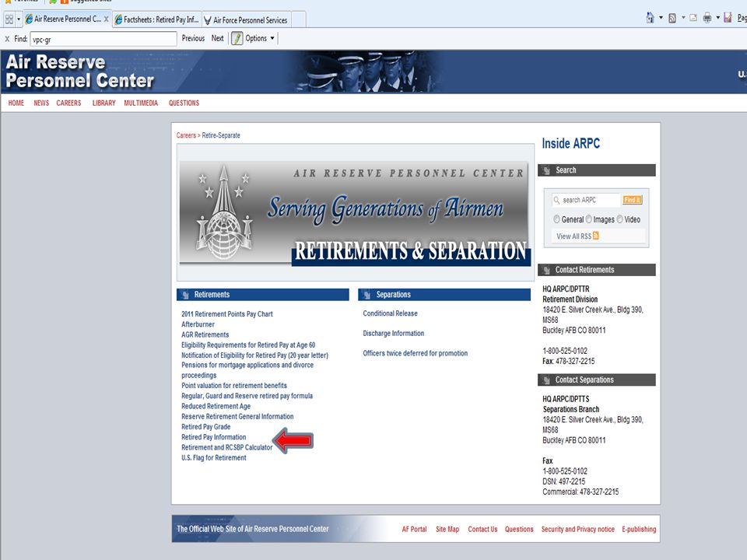Open the Questions footer link
This screenshot has height=560, width=747.
(x=519, y=530)
